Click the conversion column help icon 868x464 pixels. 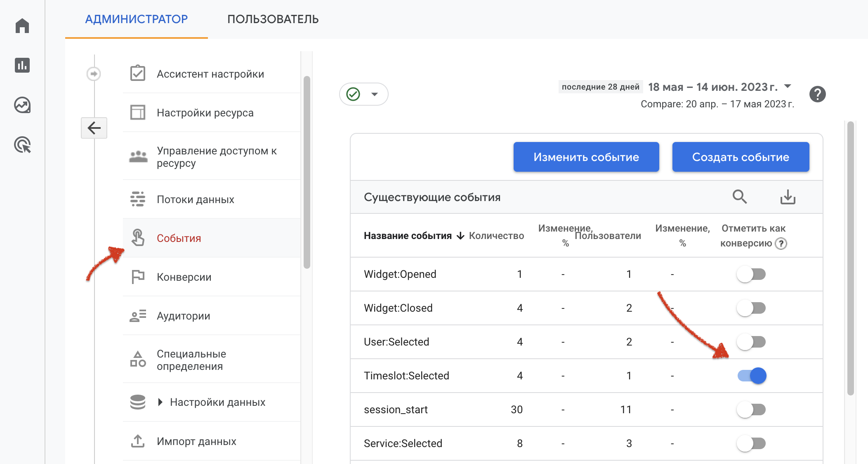(781, 244)
